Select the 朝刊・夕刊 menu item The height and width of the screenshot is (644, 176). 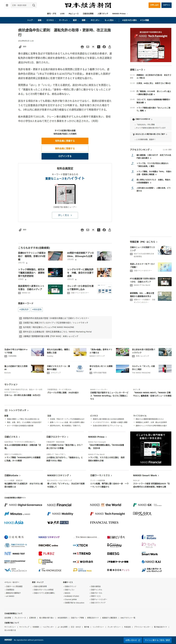point(52,14)
